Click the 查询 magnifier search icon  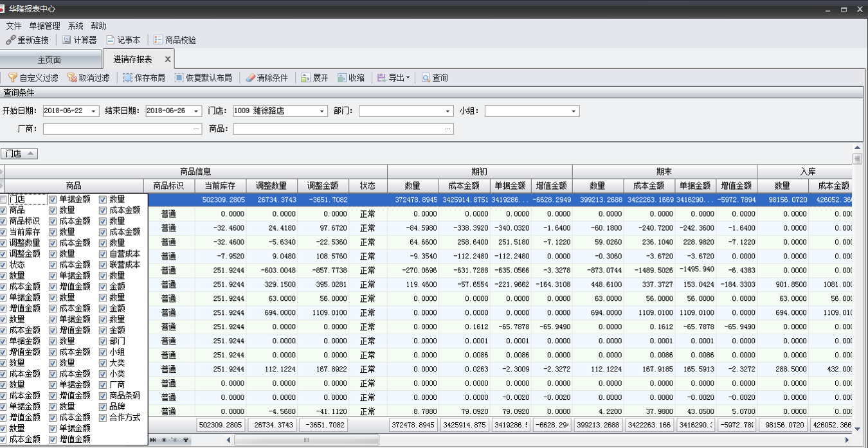click(x=425, y=78)
